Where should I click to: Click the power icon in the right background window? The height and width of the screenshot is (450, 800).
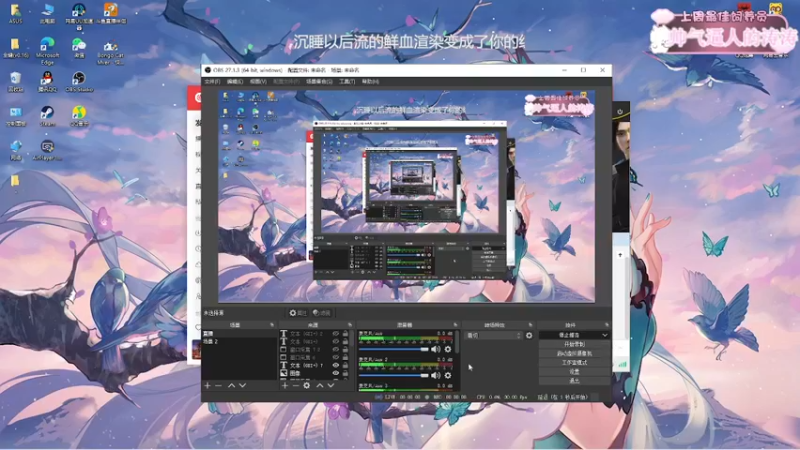coord(620,111)
